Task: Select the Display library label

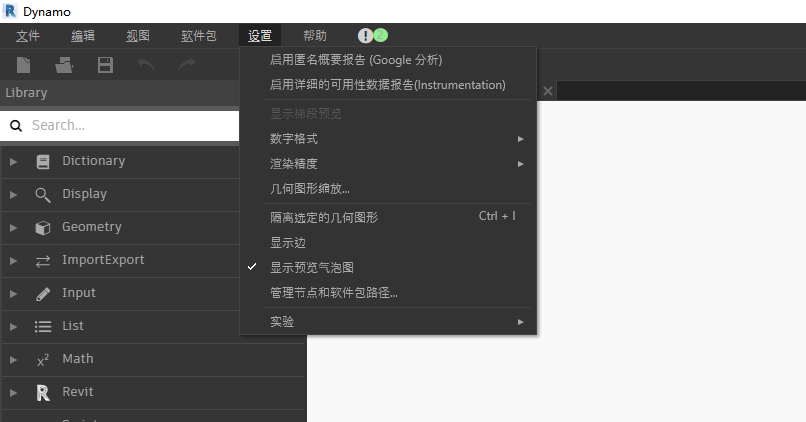Action: (84, 194)
